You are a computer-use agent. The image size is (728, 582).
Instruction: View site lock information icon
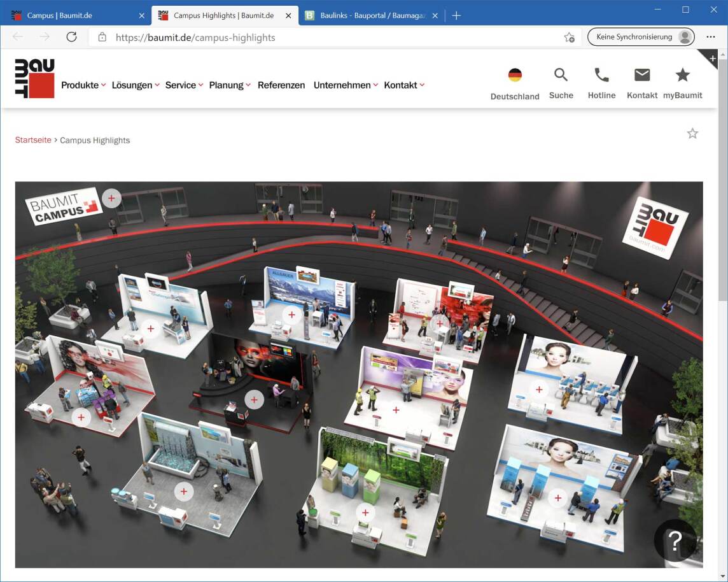(x=102, y=37)
